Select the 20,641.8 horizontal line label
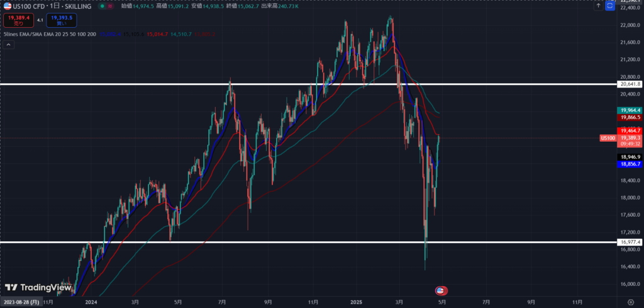Image resolution: width=644 pixels, height=308 pixels. pyautogui.click(x=629, y=84)
